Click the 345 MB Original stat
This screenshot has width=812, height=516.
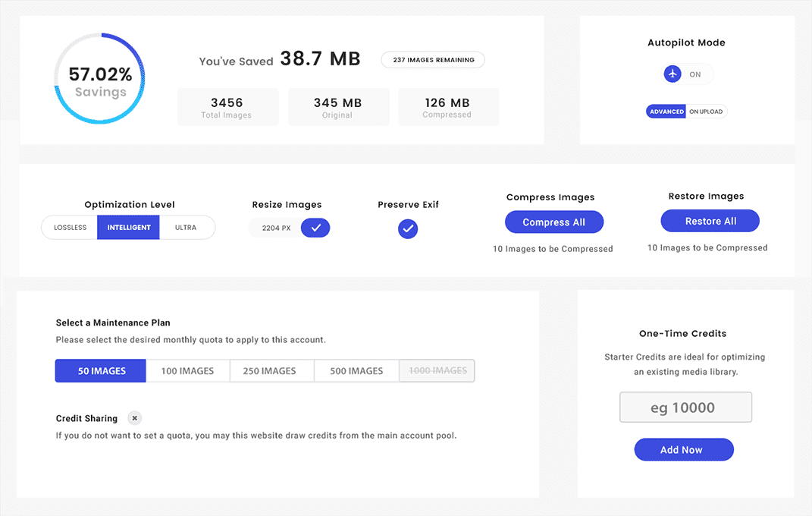[x=338, y=107]
